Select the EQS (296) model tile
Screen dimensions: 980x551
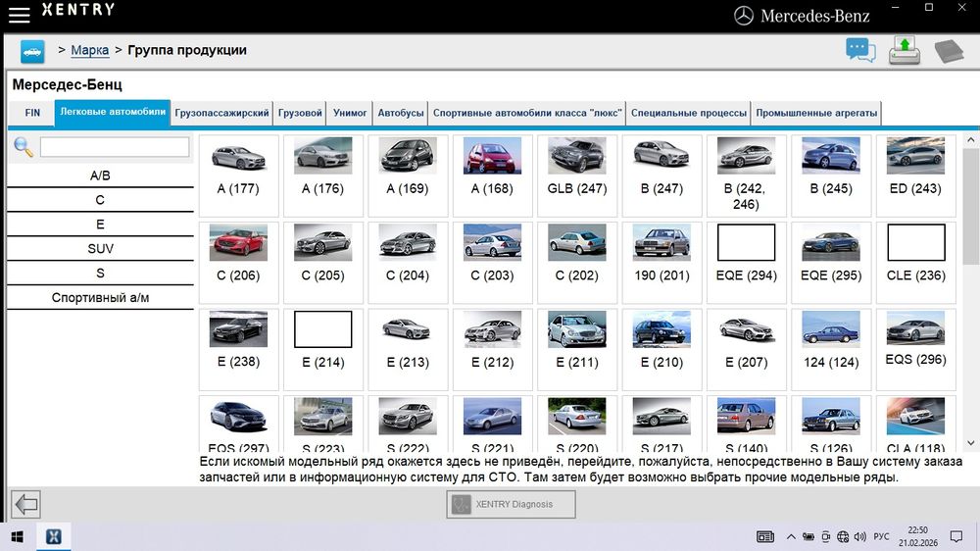(x=915, y=350)
